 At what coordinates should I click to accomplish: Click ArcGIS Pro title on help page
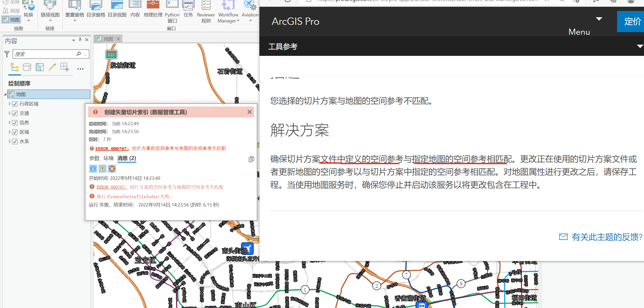pyautogui.click(x=295, y=21)
